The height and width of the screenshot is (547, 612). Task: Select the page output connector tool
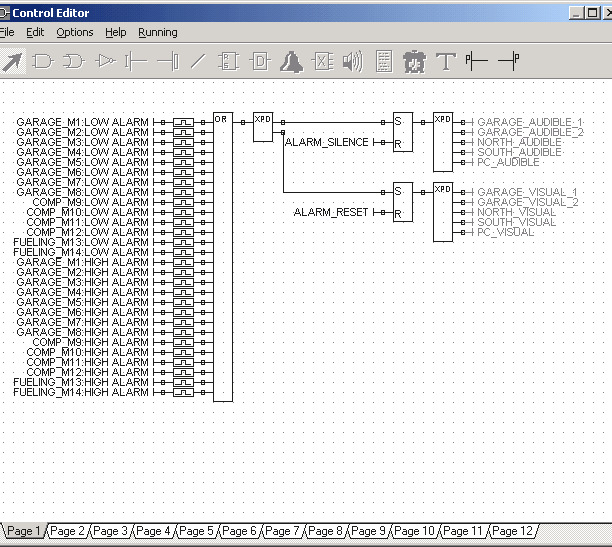pyautogui.click(x=509, y=61)
